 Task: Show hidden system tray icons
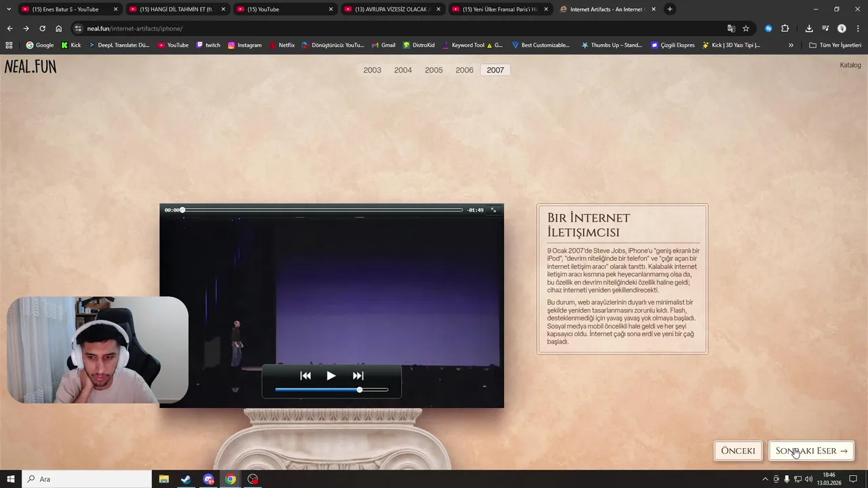click(766, 479)
